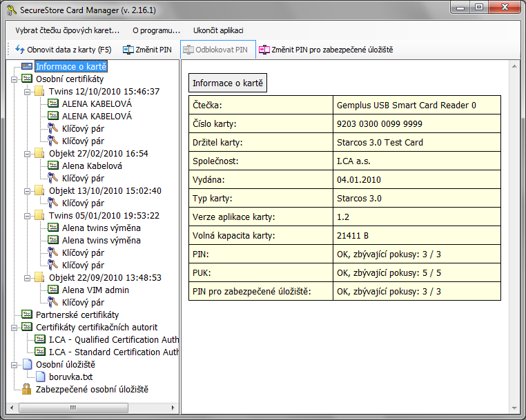
Task: Maximize the SecureStore Card Manager window
Action: (x=478, y=8)
